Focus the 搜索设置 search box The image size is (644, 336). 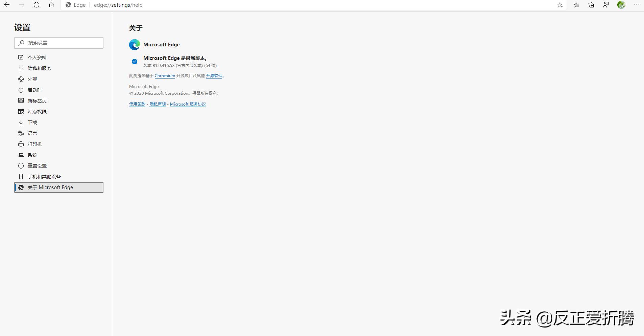(x=59, y=43)
